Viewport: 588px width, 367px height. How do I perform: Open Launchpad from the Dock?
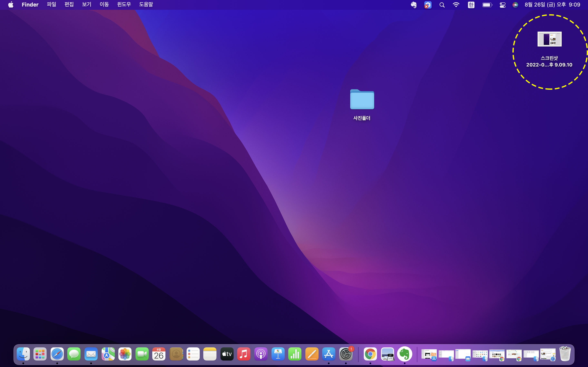(40, 354)
